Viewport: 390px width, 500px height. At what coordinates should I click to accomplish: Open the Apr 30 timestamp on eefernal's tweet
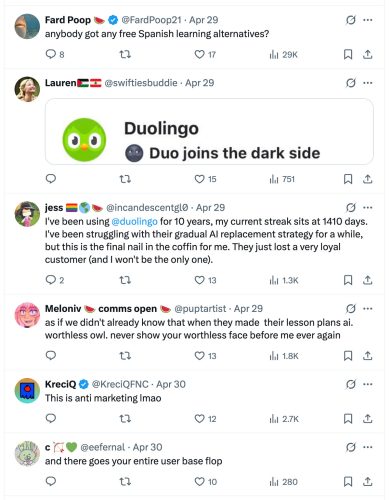pyautogui.click(x=147, y=447)
